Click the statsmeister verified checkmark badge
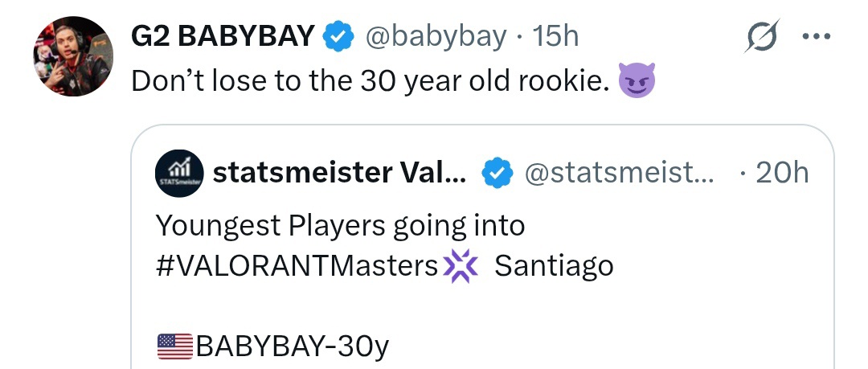Viewport: 868px width, 369px height. pyautogui.click(x=498, y=173)
